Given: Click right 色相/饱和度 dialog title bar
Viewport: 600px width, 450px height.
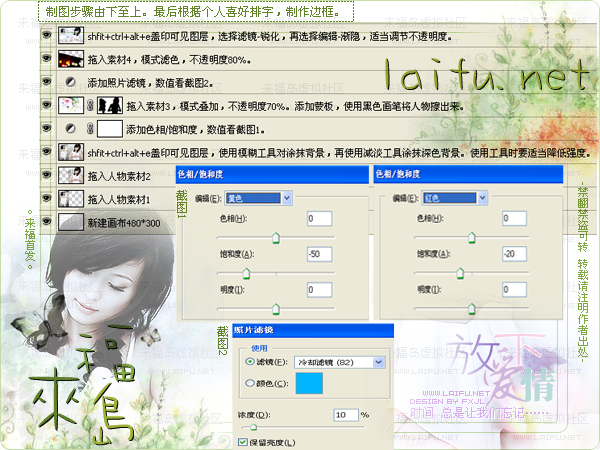Looking at the screenshot, I should click(468, 174).
